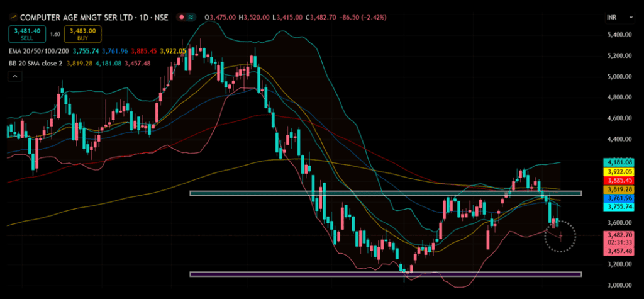Click the pink 3,457.48 price-axis label

click(619, 251)
